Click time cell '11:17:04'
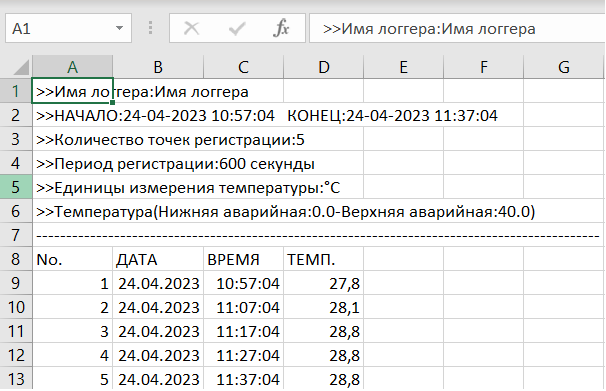Image resolution: width=606 pixels, height=391 pixels. (x=243, y=331)
